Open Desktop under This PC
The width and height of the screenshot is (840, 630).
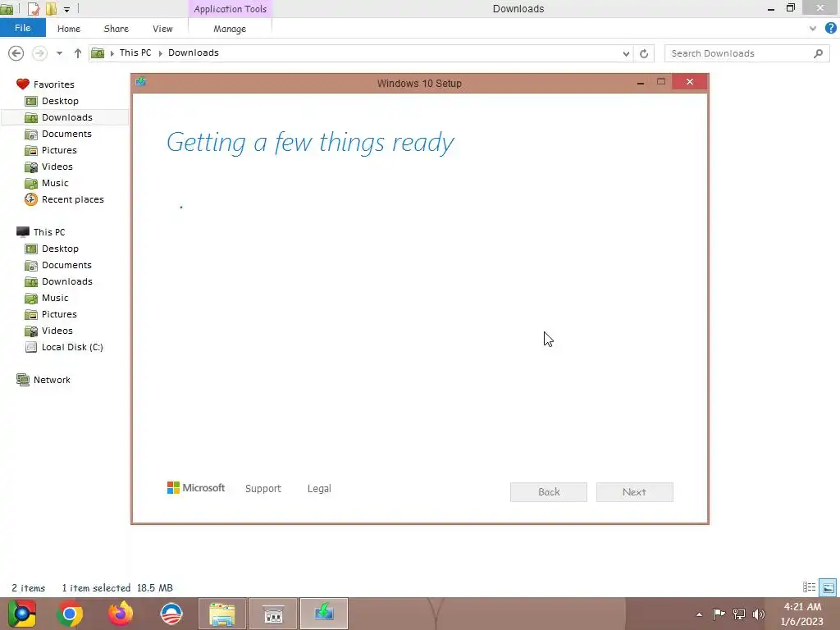pyautogui.click(x=60, y=249)
